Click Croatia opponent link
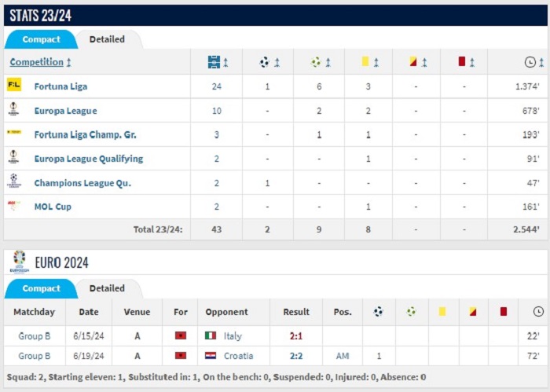Image resolution: width=550 pixels, height=392 pixels. pyautogui.click(x=236, y=356)
